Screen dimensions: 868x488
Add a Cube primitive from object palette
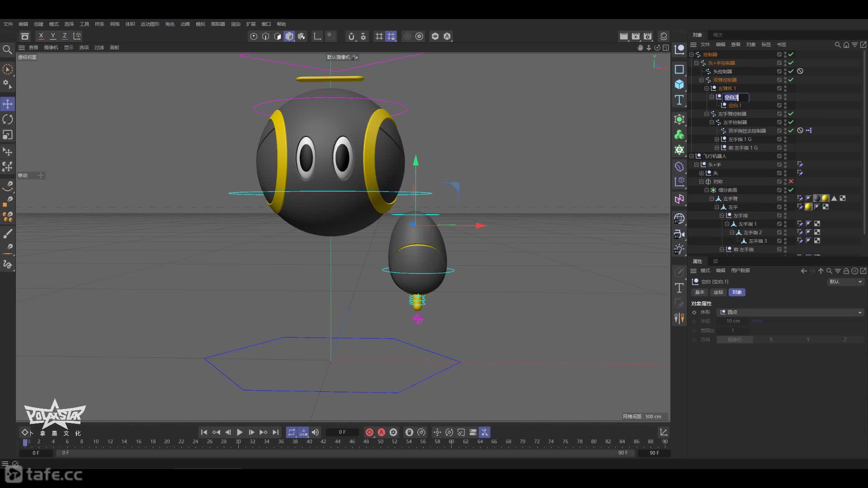[679, 84]
